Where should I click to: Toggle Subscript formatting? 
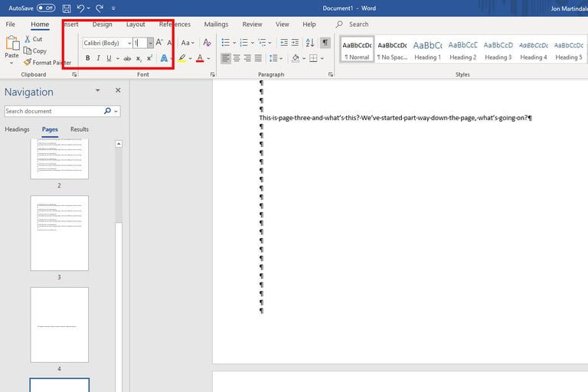pos(139,58)
